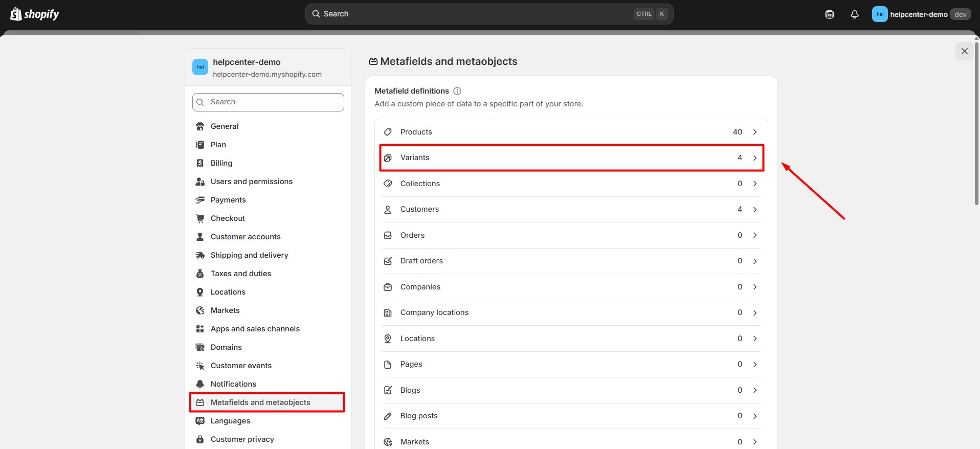Open the General settings menu item

pyautogui.click(x=225, y=126)
